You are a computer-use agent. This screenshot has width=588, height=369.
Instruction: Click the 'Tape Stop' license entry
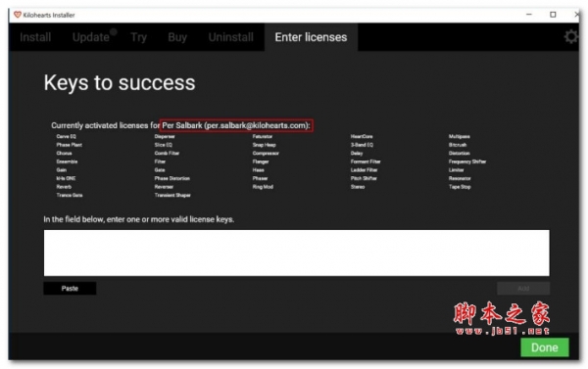click(x=460, y=187)
